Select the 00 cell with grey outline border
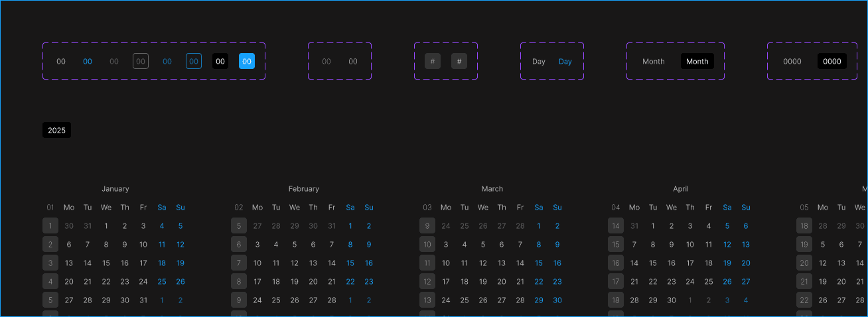Viewport: 868px width, 317px height. coord(141,62)
